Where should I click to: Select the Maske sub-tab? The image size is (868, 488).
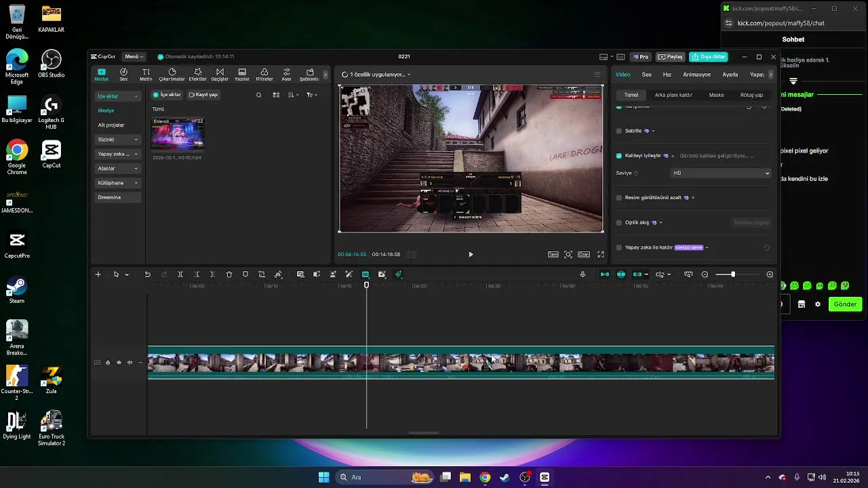717,95
